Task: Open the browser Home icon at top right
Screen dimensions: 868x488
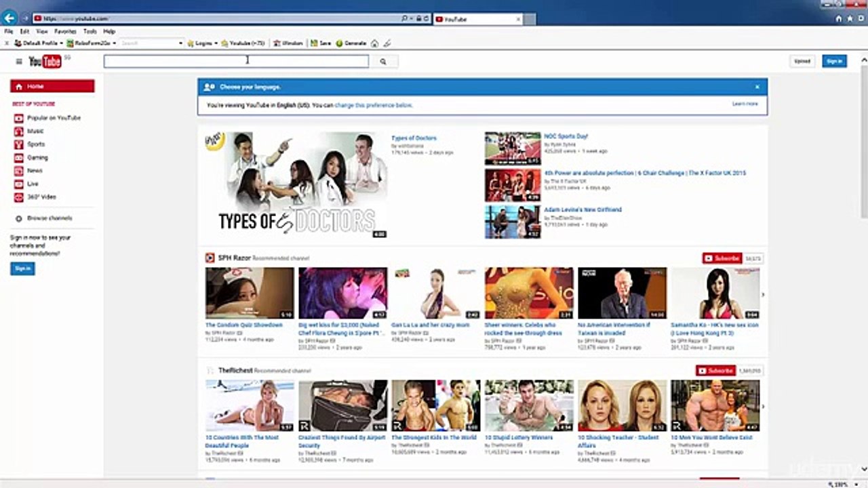Action: point(839,19)
